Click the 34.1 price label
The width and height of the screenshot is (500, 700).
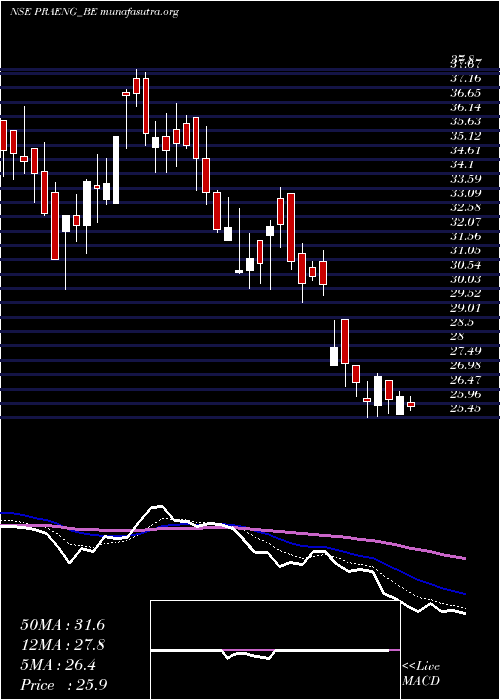point(462,165)
